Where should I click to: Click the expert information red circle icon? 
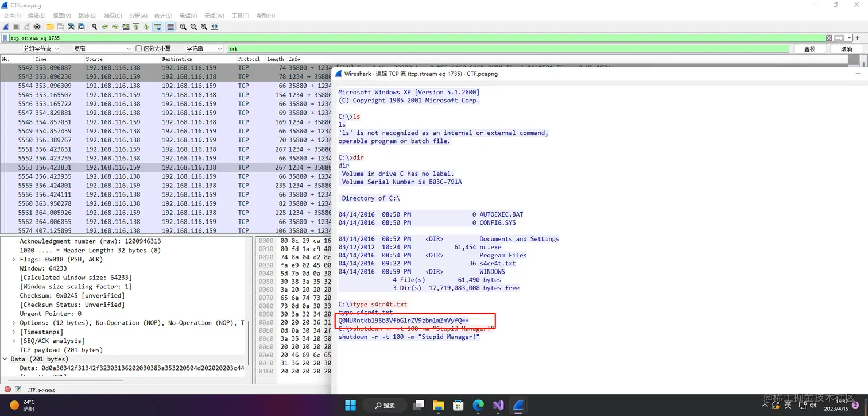[x=7, y=390]
